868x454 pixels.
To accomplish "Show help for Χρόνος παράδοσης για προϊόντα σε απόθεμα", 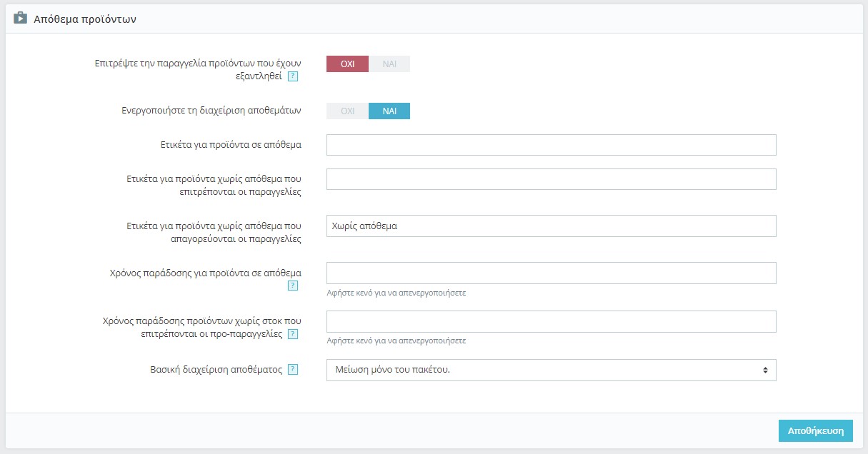I will tap(293, 286).
